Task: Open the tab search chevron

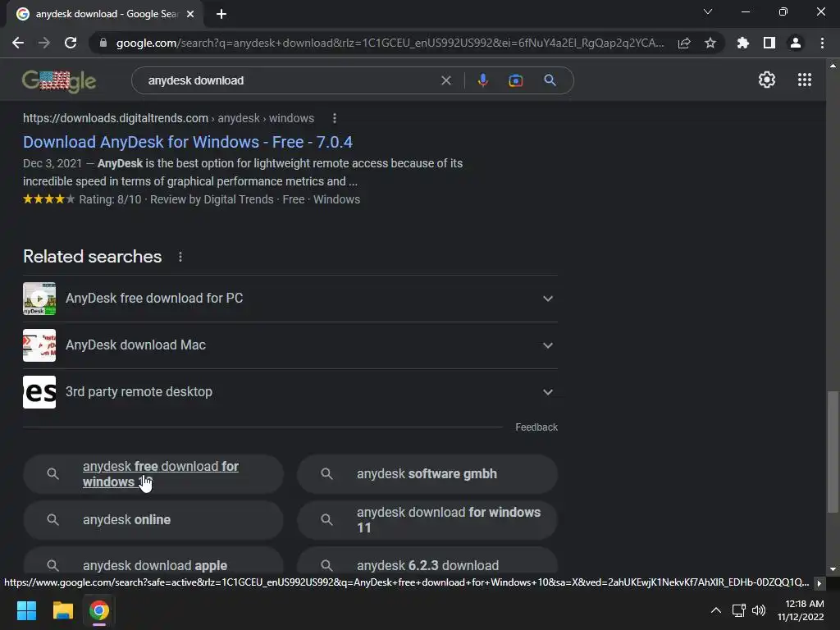Action: 708,11
